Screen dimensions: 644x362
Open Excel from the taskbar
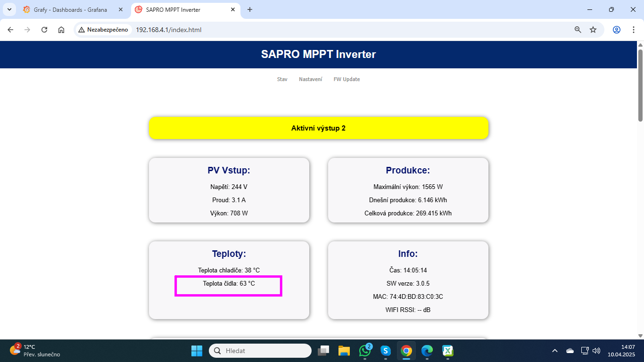[x=448, y=351]
